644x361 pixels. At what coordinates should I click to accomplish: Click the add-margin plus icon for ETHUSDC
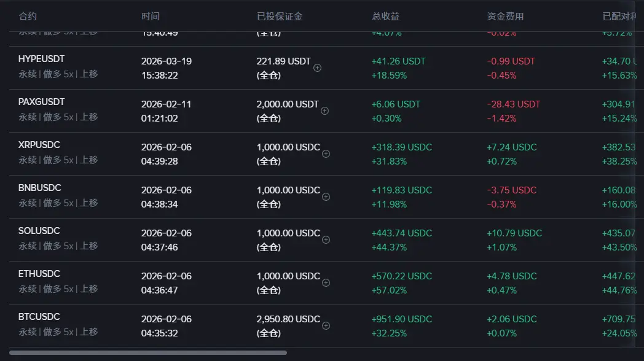326,283
